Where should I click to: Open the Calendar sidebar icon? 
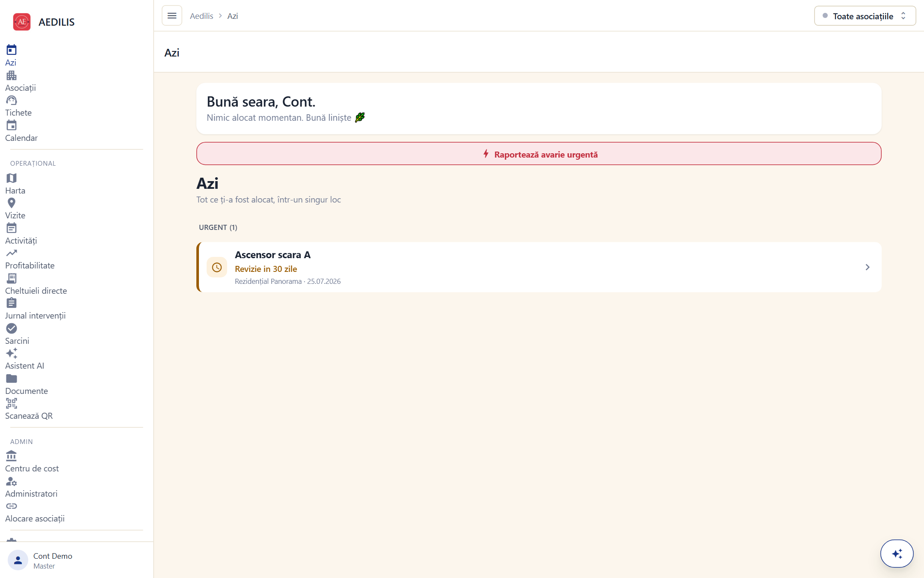[x=12, y=125]
